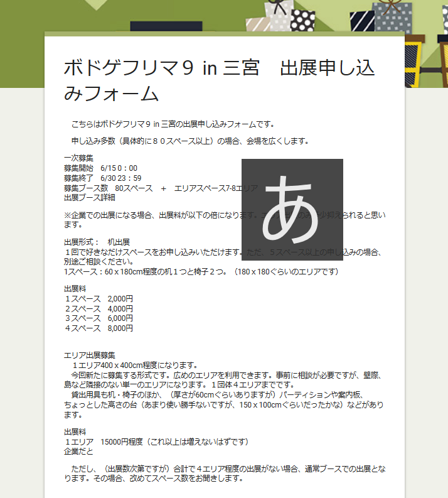Click the line 出展形式： 机出展
Image resolution: width=448 pixels, height=498 pixels.
(97, 242)
